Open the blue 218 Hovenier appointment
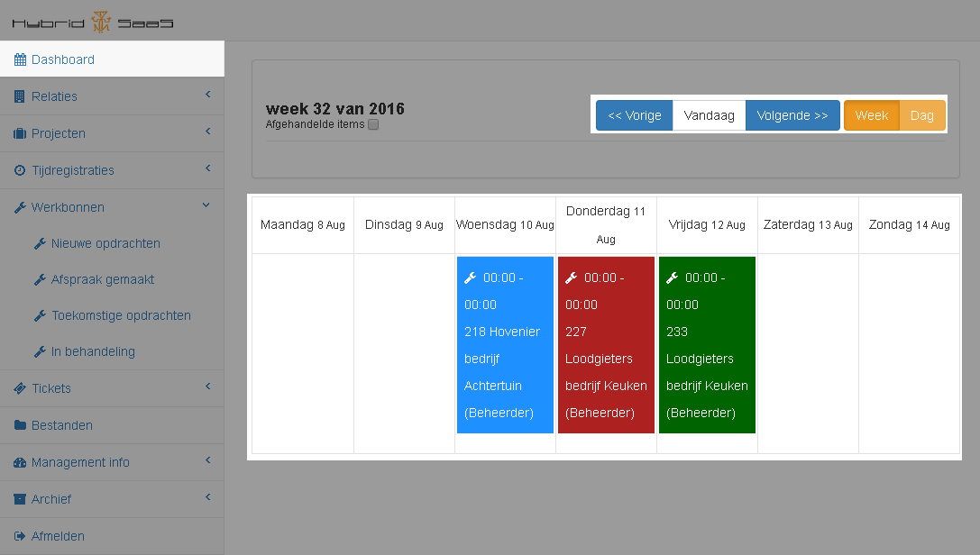This screenshot has height=555, width=980. point(505,345)
